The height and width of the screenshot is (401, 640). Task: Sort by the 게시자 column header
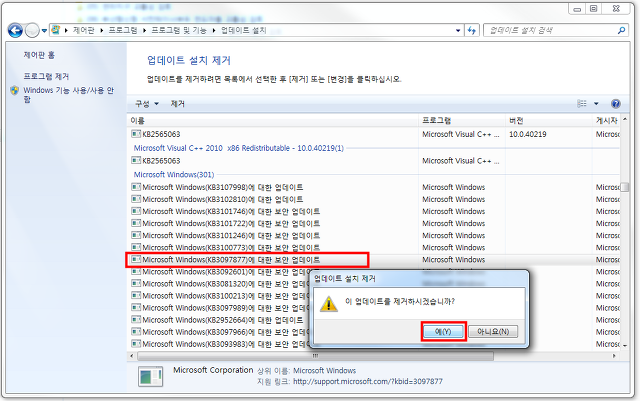[607, 120]
